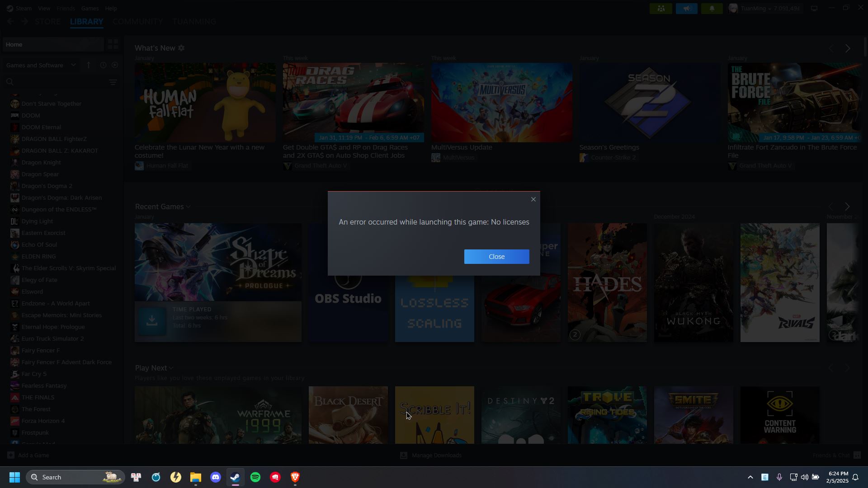The width and height of the screenshot is (868, 488).
Task: Toggle sort by recent clock icon
Action: (x=103, y=65)
